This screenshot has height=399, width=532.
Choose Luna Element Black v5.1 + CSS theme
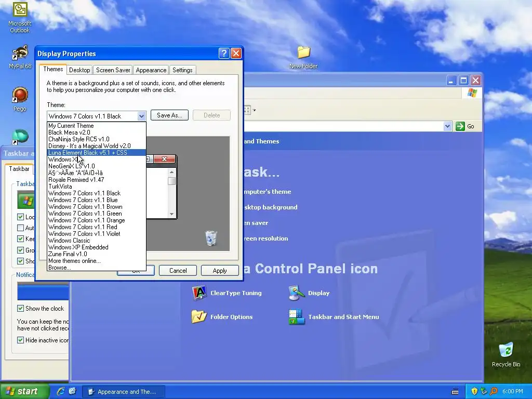(x=96, y=153)
